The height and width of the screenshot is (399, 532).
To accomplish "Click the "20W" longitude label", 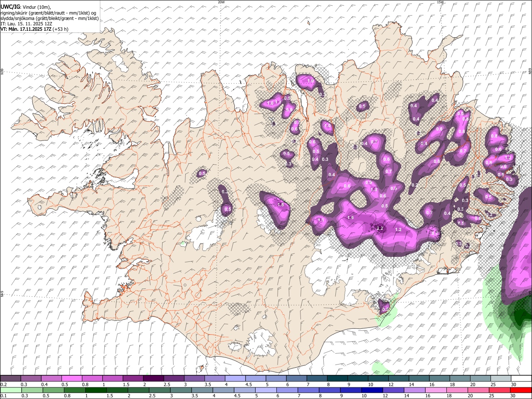I will point(221,2).
